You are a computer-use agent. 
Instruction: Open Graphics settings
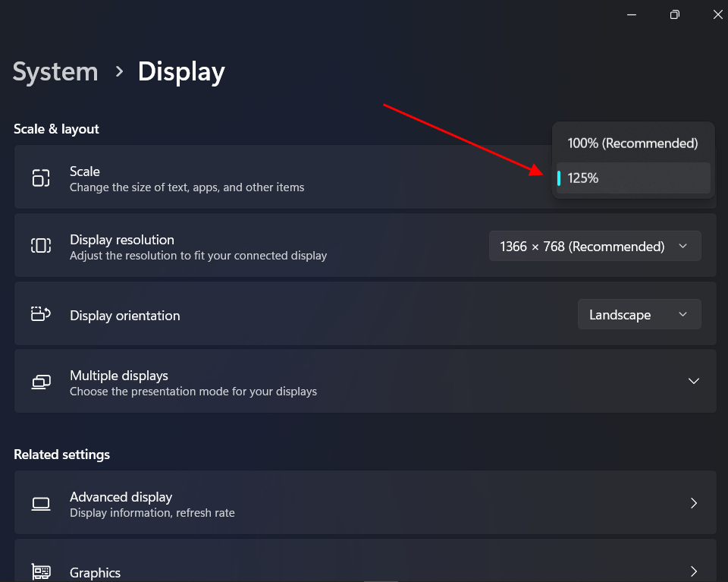click(x=364, y=571)
